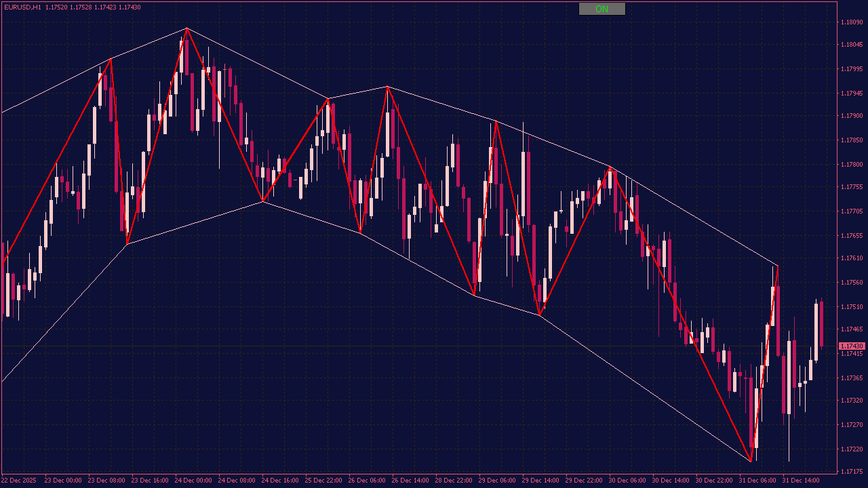The height and width of the screenshot is (488, 868).
Task: Click the 1.18090 label on the price scale
Action: tap(852, 22)
